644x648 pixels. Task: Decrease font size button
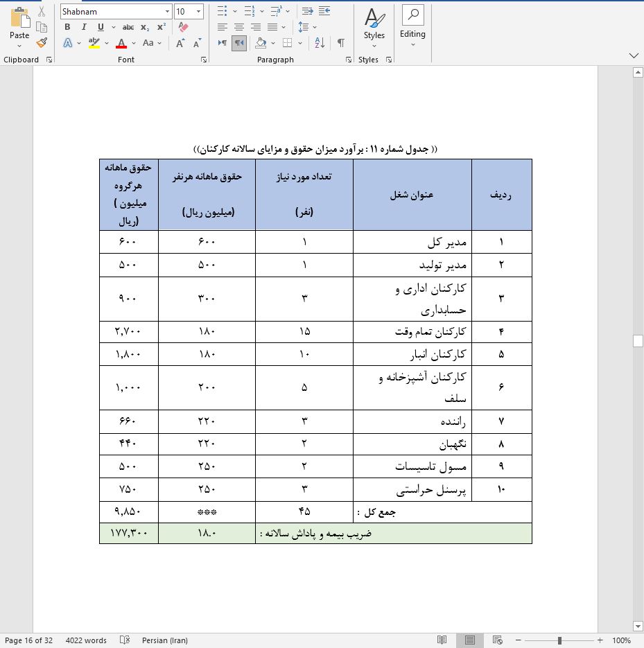[197, 43]
